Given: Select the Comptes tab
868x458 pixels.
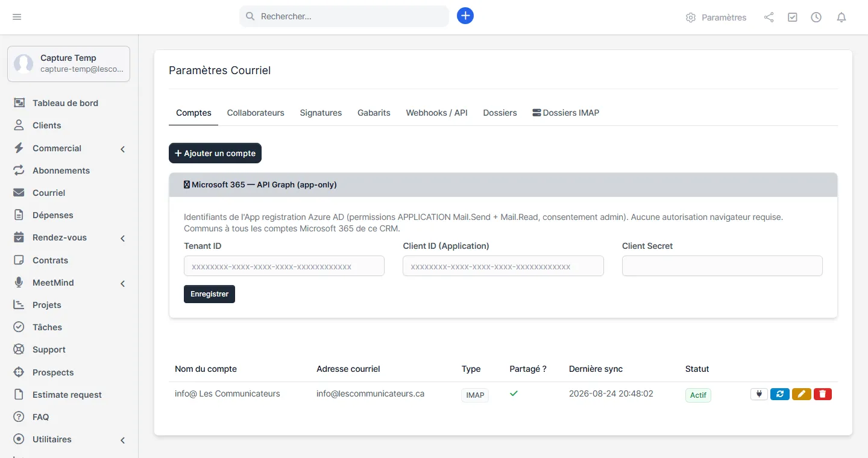Looking at the screenshot, I should tap(193, 113).
